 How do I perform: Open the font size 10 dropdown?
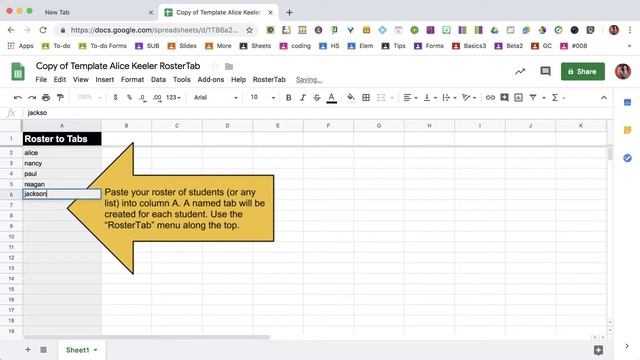tap(262, 98)
